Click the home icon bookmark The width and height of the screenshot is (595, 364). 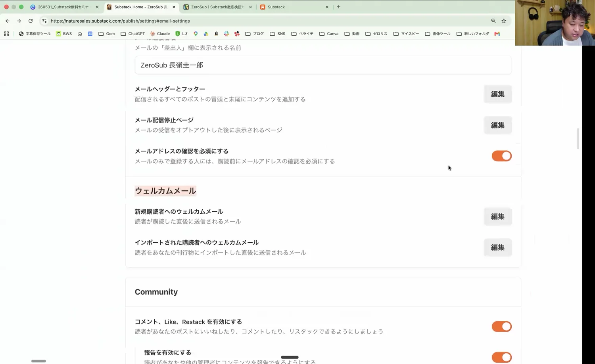tap(80, 34)
